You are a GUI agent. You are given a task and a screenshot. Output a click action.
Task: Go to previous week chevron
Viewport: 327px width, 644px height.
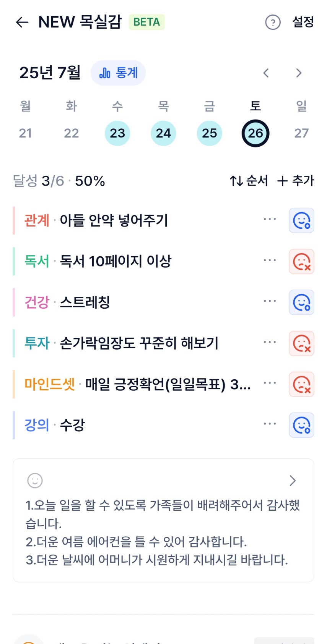(x=266, y=73)
